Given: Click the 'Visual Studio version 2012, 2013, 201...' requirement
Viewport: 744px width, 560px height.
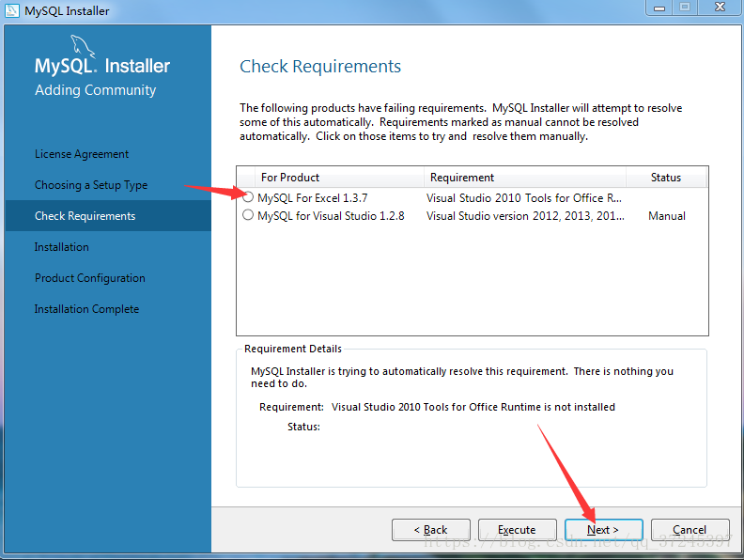Looking at the screenshot, I should click(525, 216).
